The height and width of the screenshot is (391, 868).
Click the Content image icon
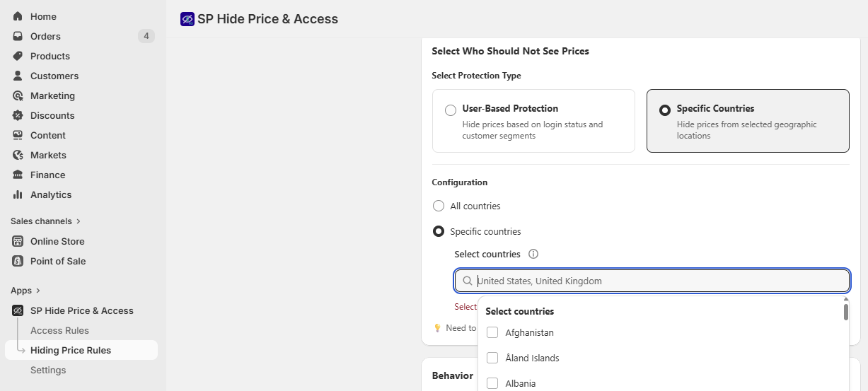18,135
